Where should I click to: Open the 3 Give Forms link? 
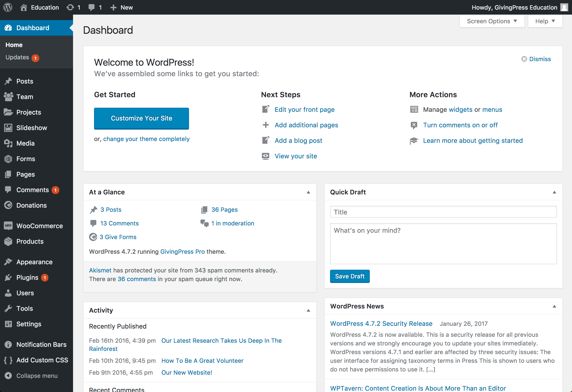118,237
